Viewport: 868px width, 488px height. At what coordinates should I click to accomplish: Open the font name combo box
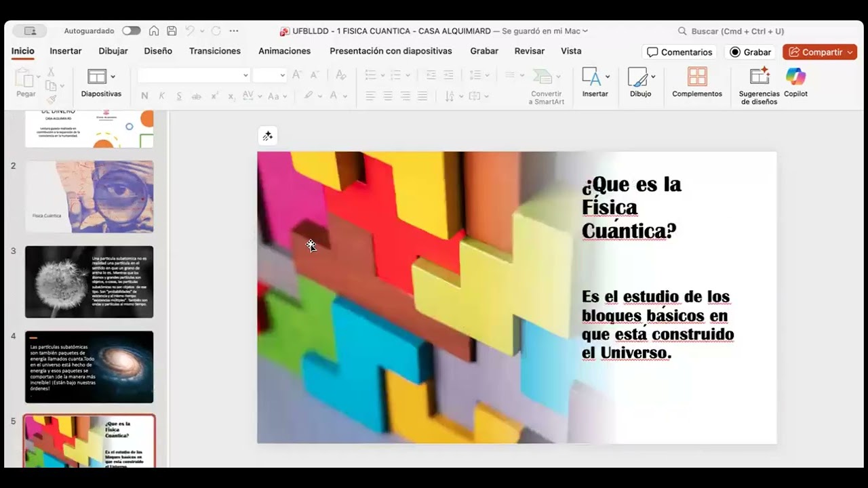(194, 75)
